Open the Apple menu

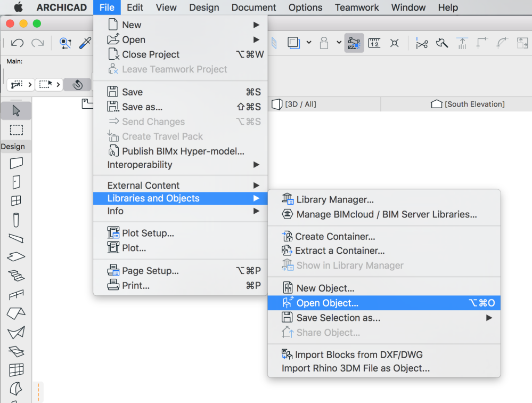coord(18,7)
